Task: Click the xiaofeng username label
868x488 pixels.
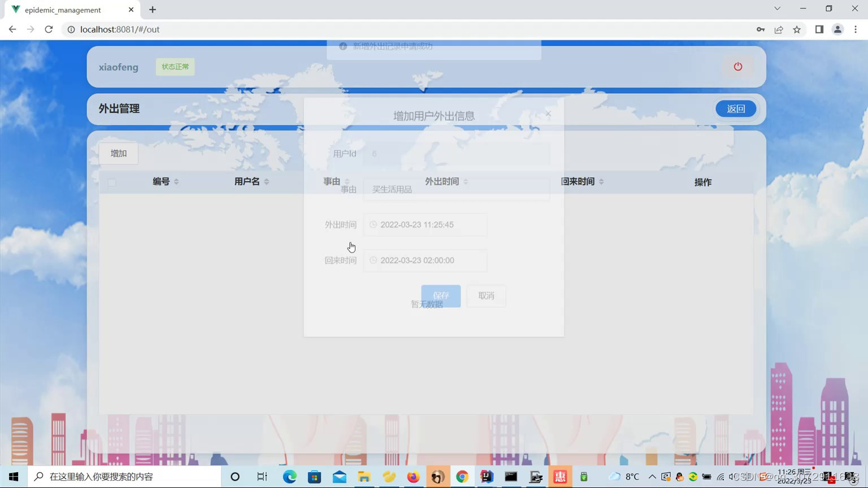Action: point(118,67)
